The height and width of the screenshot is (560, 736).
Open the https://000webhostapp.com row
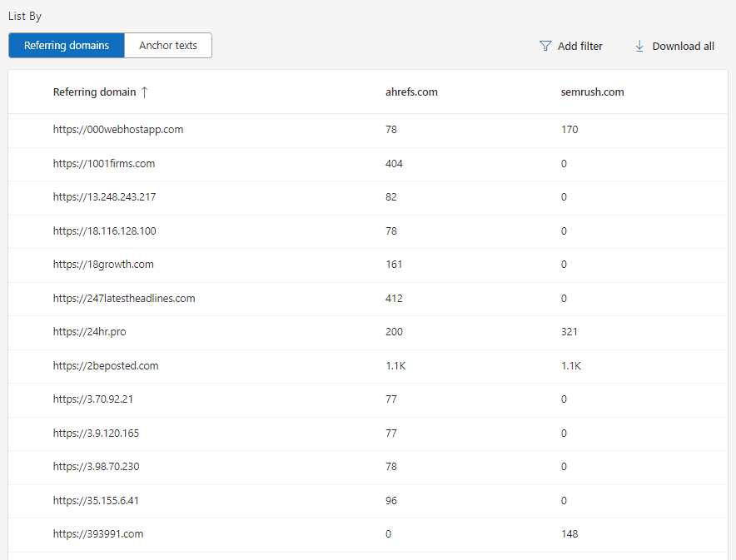[367, 130]
